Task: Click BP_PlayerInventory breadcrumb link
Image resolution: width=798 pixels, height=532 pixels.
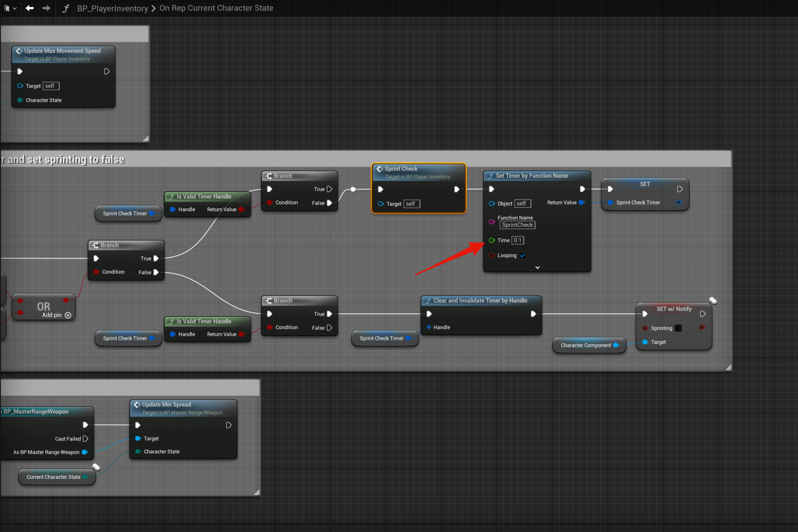Action: tap(112, 8)
